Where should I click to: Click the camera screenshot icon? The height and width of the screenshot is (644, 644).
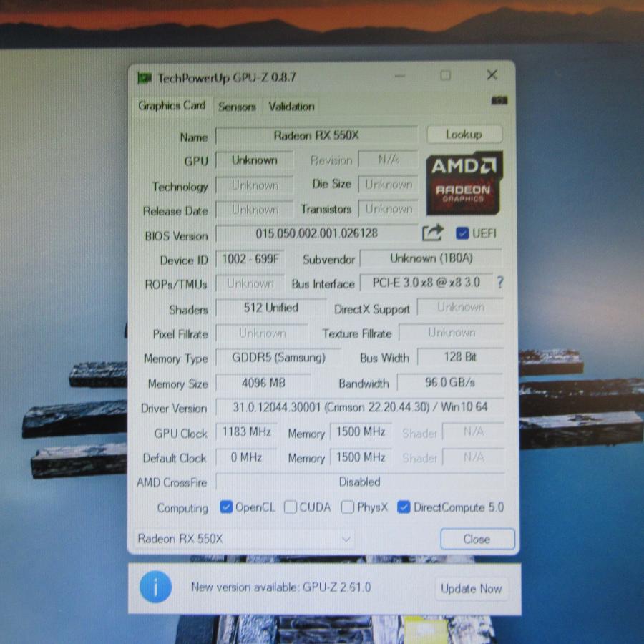point(499,101)
